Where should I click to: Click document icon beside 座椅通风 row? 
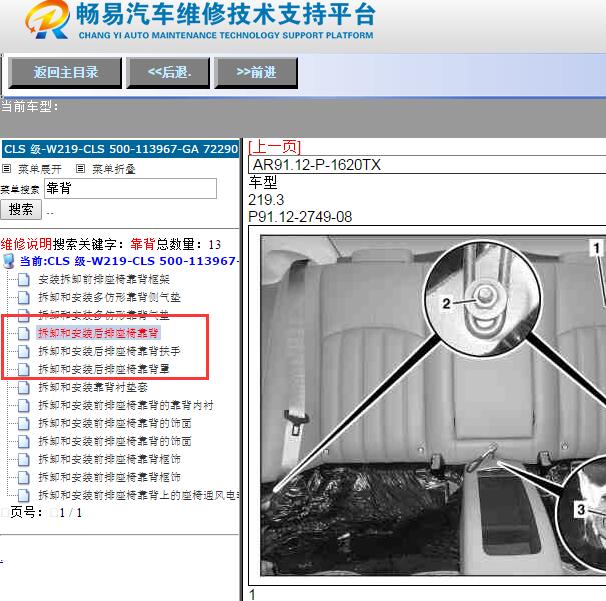pos(24,495)
